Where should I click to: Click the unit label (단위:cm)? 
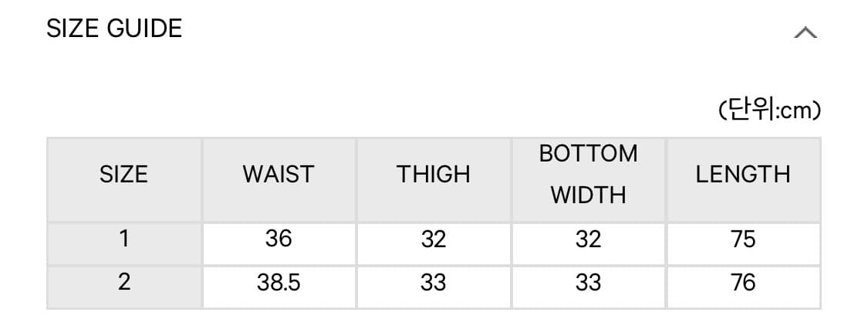coord(769,111)
